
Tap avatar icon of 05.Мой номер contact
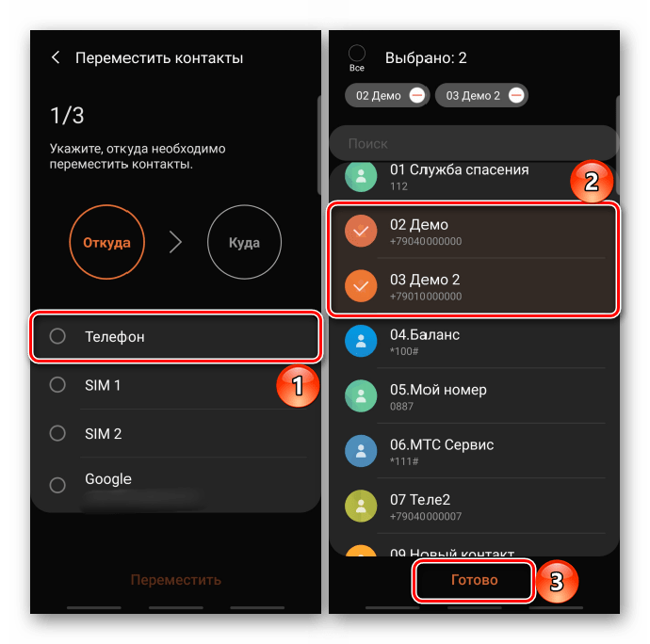pyautogui.click(x=361, y=395)
